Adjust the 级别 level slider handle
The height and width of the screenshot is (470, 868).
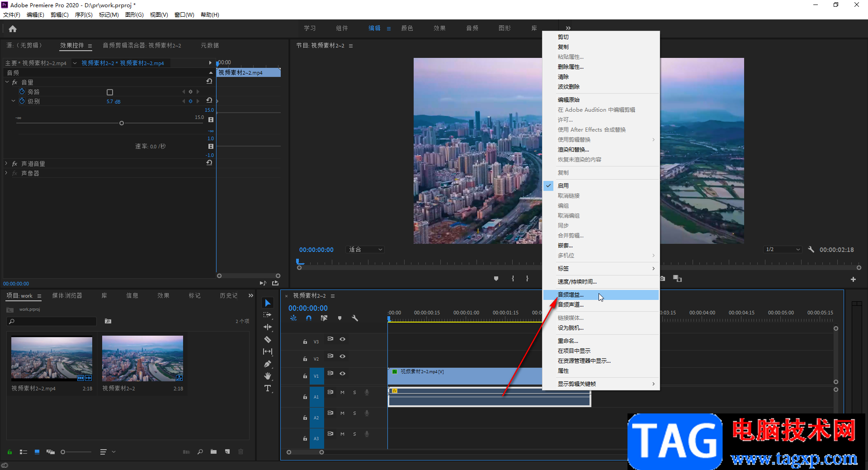click(121, 123)
